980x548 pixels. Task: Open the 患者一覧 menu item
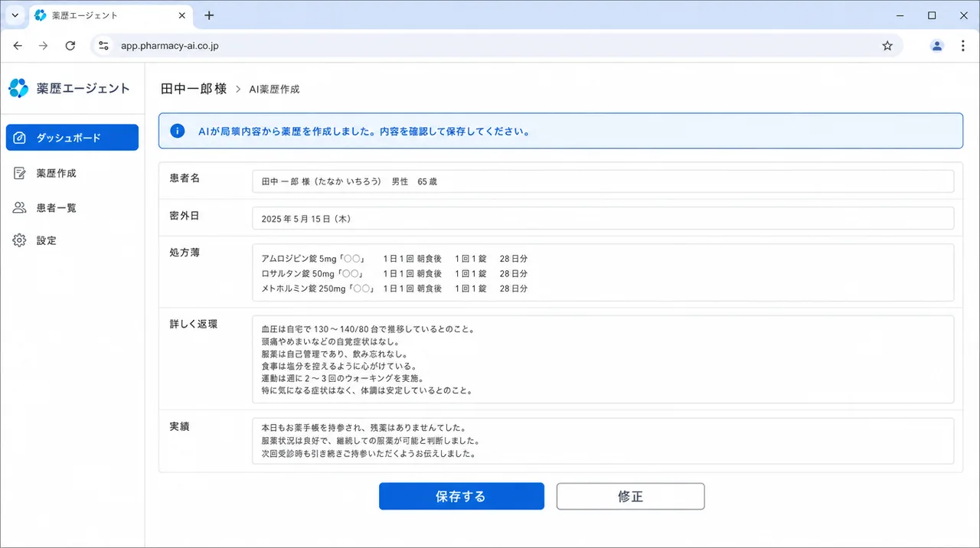[x=72, y=207]
